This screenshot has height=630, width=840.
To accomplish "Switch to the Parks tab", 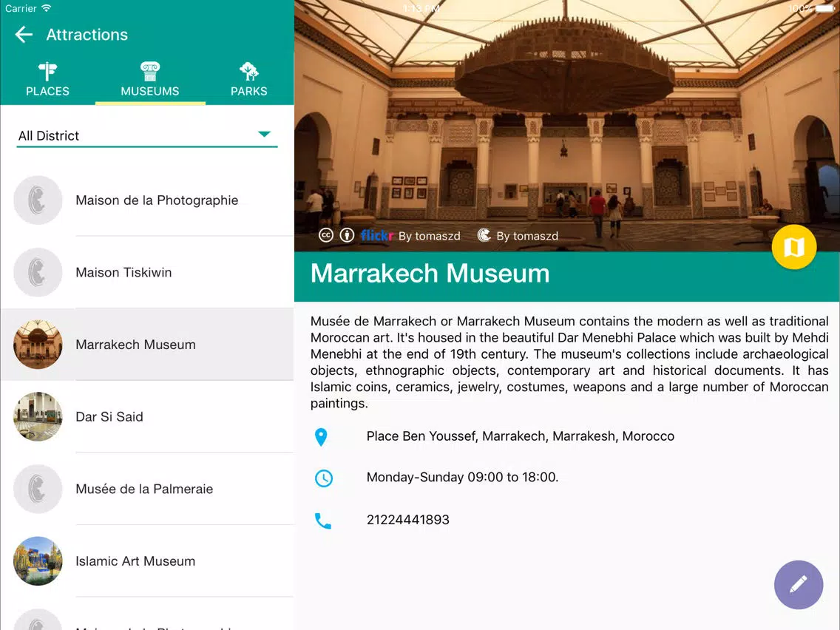I will [249, 79].
